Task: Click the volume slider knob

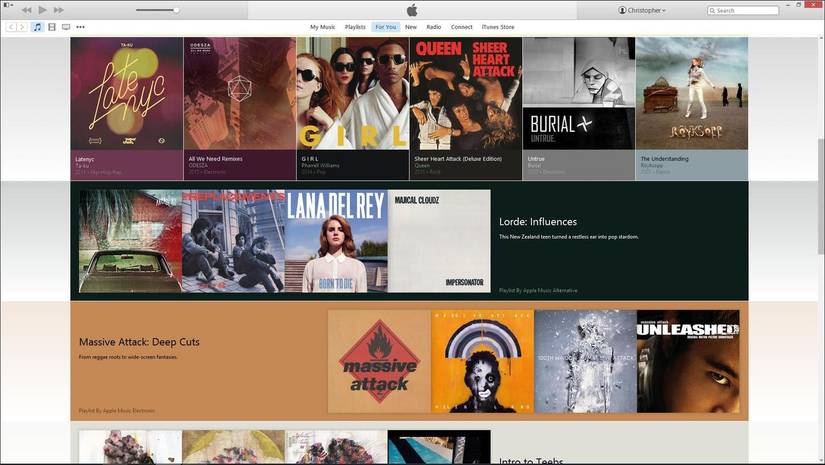Action: [176, 10]
